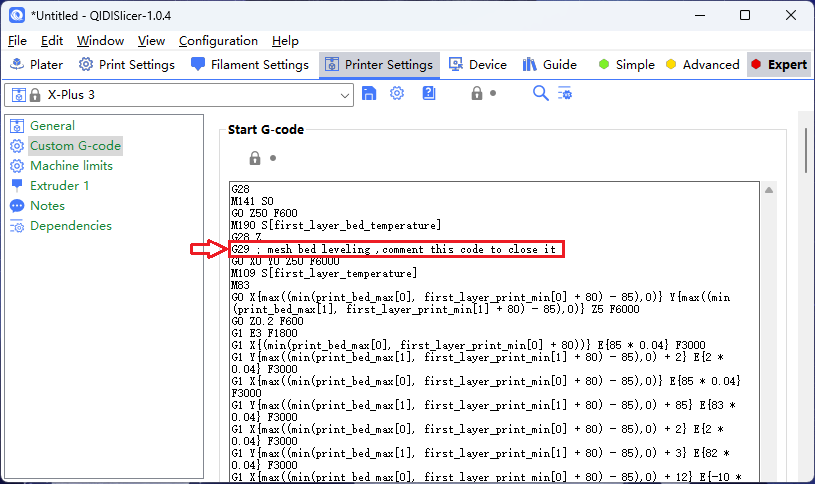Go to the Plater tab

coord(36,65)
